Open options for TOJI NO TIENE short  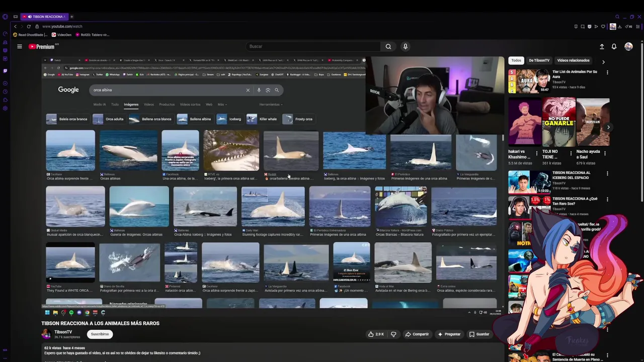(x=571, y=153)
